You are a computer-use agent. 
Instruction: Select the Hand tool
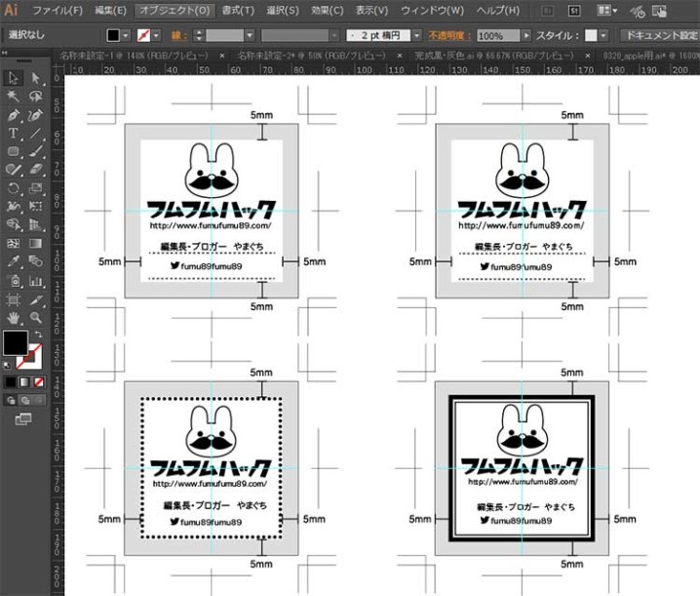(x=14, y=318)
